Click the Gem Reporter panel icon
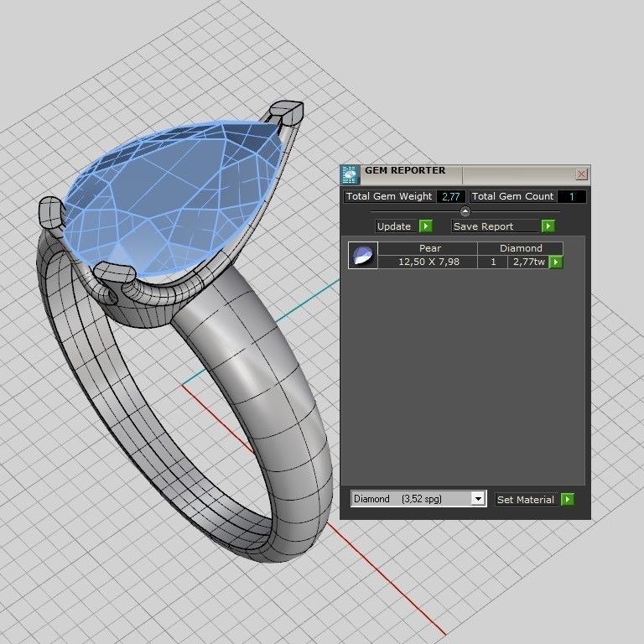 [350, 175]
